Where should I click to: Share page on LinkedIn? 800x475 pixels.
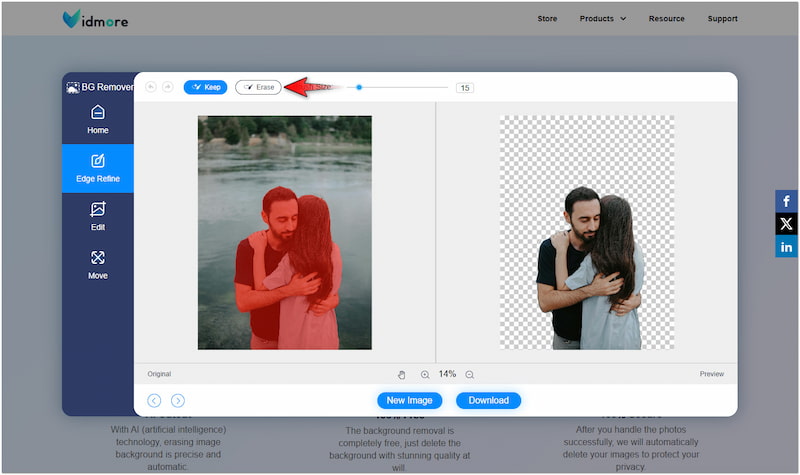786,247
